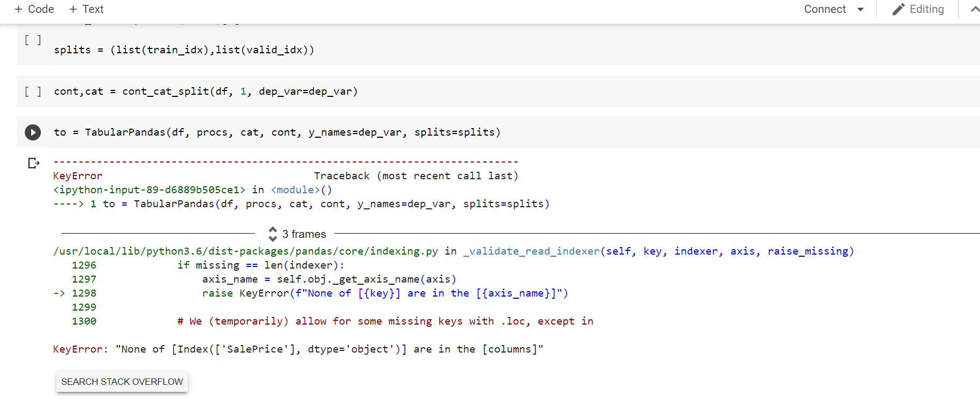Click the Editing pencil mode button
This screenshot has width=980, height=401.
point(918,9)
